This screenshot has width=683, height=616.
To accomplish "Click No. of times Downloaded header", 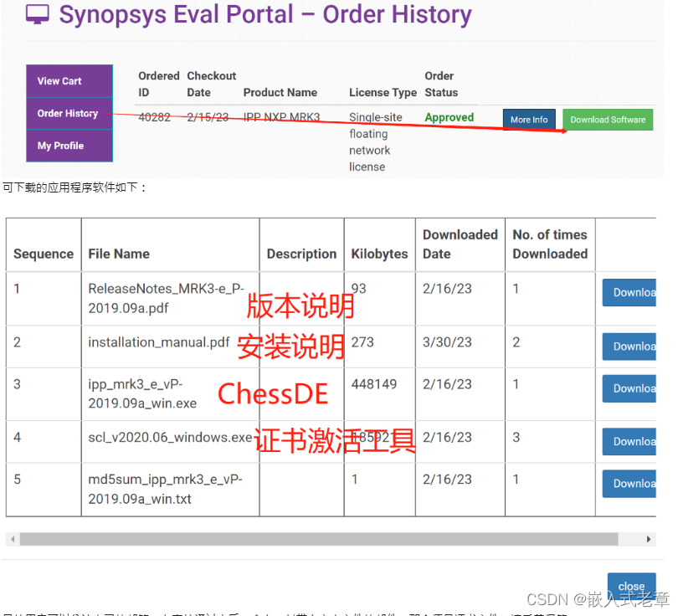I will [550, 244].
